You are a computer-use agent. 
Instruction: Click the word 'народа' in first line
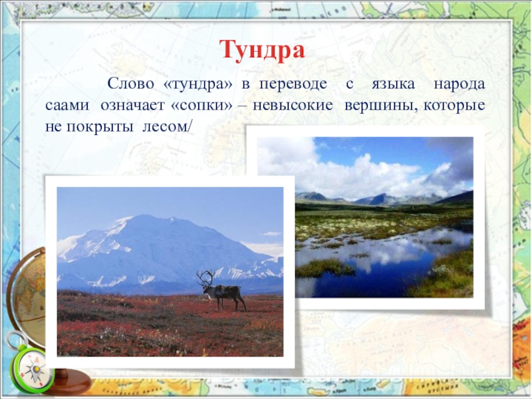[460, 85]
